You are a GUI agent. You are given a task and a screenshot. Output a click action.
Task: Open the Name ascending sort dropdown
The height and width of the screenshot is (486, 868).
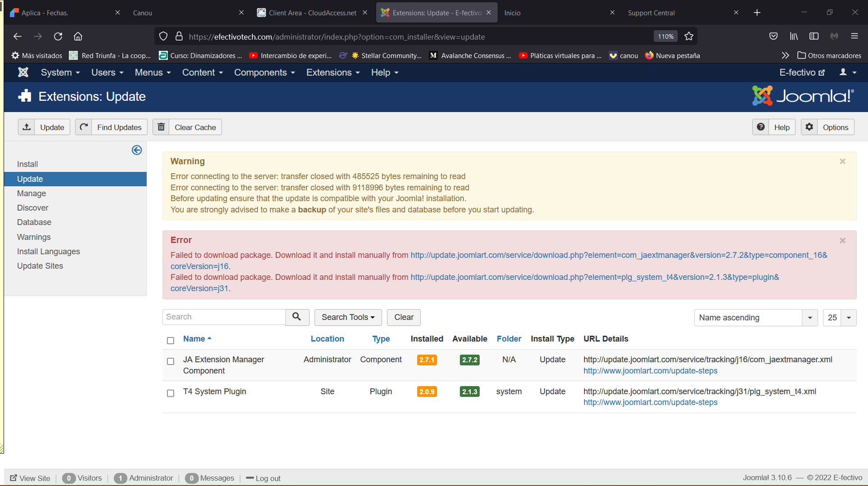pos(756,318)
